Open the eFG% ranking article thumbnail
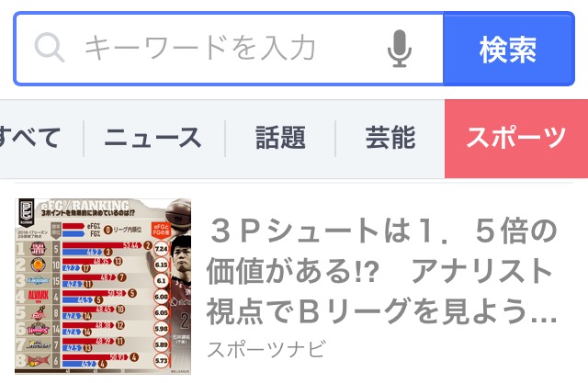The width and height of the screenshot is (588, 383). [103, 287]
